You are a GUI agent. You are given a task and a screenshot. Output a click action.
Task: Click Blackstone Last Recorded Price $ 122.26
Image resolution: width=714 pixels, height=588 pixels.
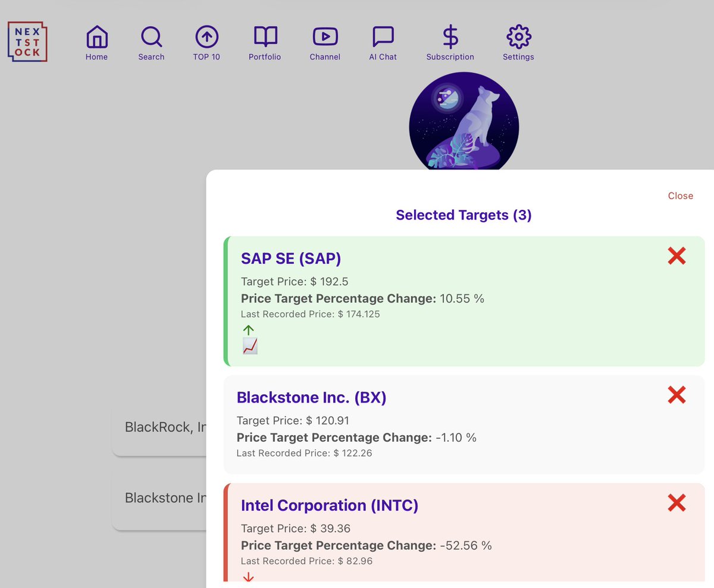[x=304, y=453]
